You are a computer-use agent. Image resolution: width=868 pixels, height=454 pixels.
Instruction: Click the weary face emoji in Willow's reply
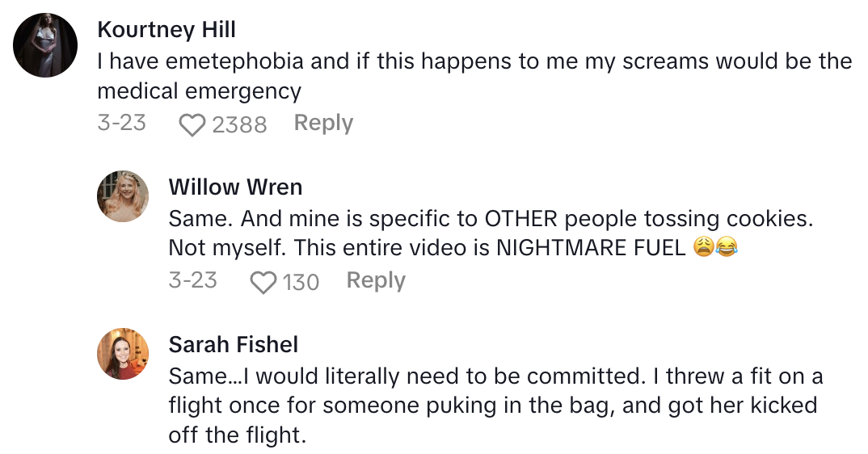click(x=703, y=249)
